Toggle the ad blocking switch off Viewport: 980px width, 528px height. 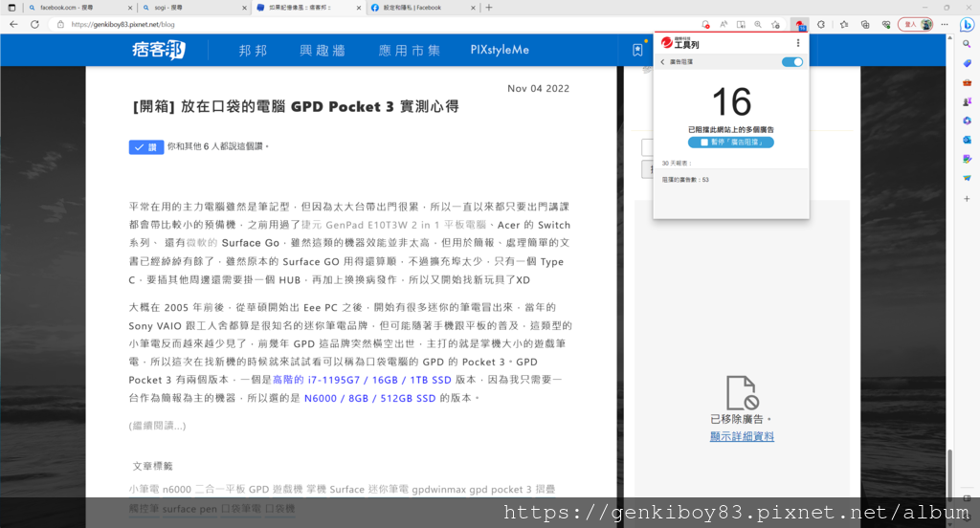coord(791,62)
